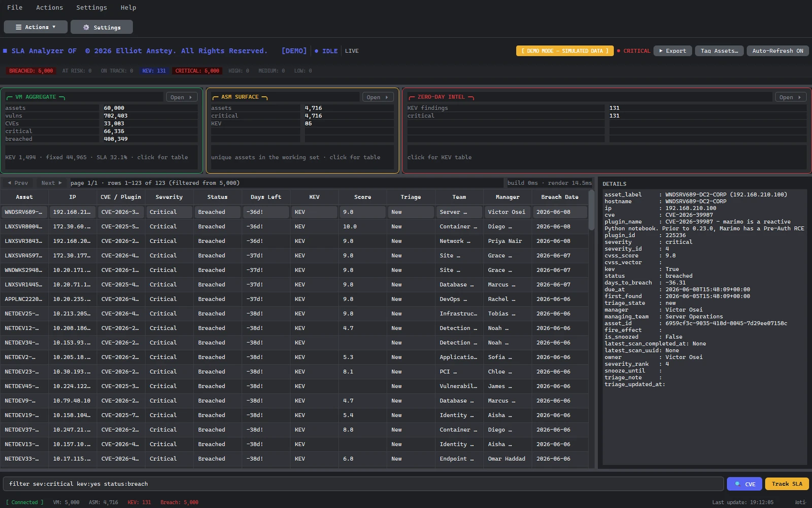Sort by Breach Date column header
This screenshot has width=812, height=508.
[560, 197]
